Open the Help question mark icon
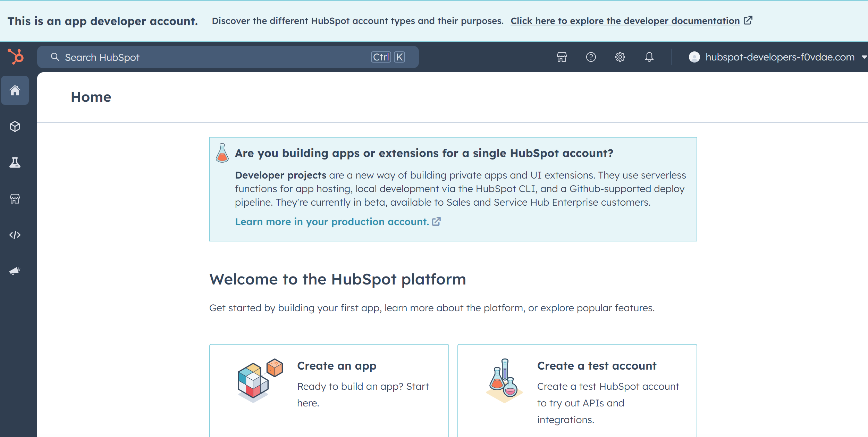Viewport: 868px width, 437px height. pos(591,57)
